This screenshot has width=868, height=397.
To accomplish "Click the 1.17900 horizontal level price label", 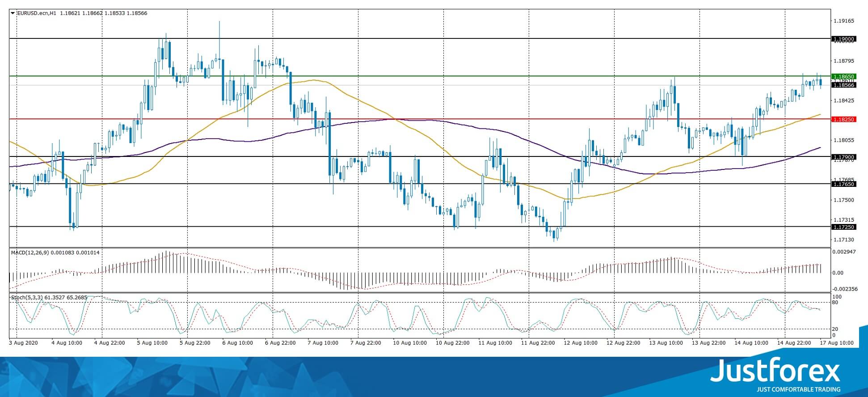I will (x=843, y=157).
